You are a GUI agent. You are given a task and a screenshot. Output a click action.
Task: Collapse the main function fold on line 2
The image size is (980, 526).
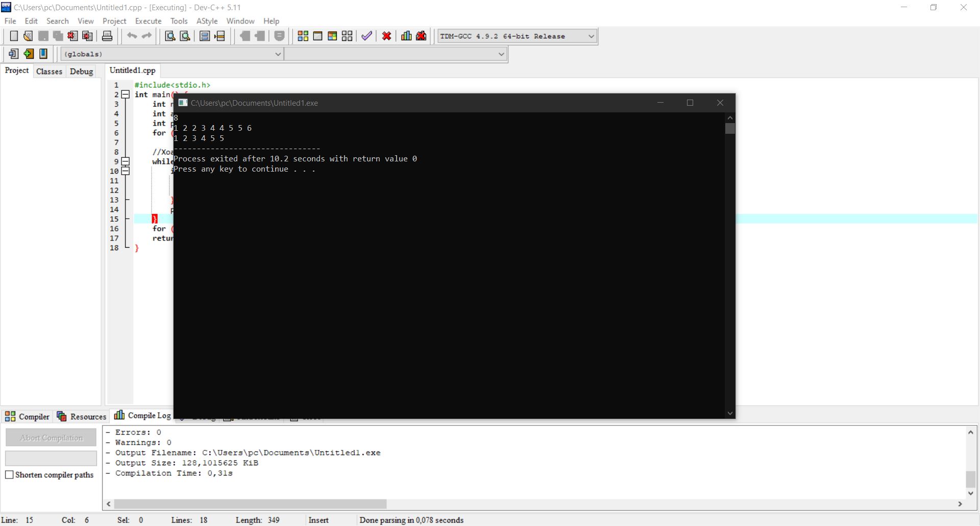pos(125,94)
